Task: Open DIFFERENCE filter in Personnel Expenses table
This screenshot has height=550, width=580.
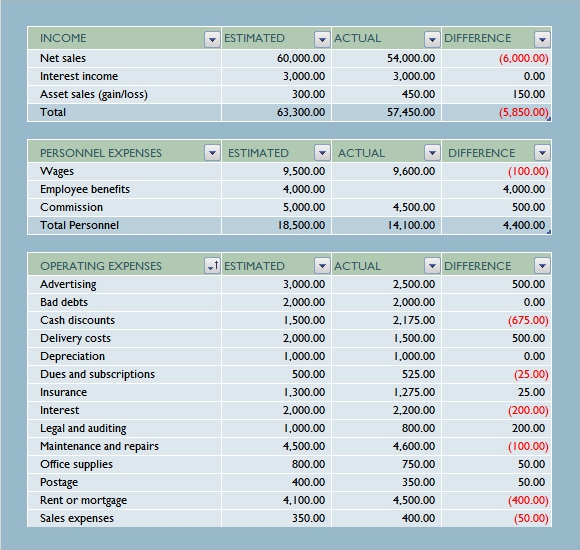Action: 542,152
